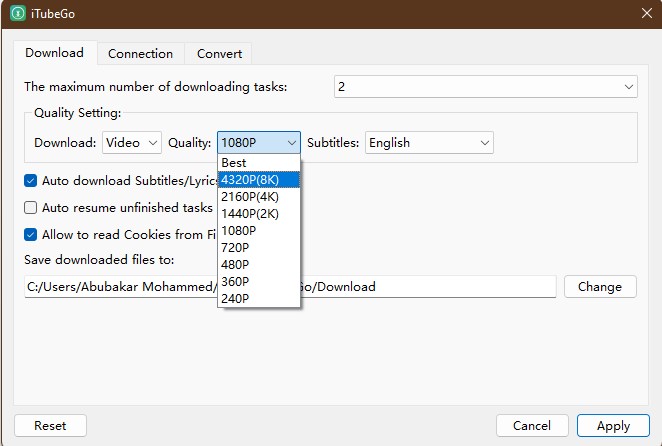Close the iTubeGo settings window

pyautogui.click(x=646, y=14)
